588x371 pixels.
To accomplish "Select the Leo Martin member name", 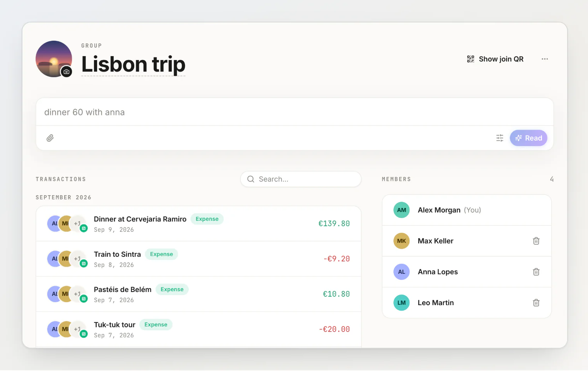I will click(436, 303).
